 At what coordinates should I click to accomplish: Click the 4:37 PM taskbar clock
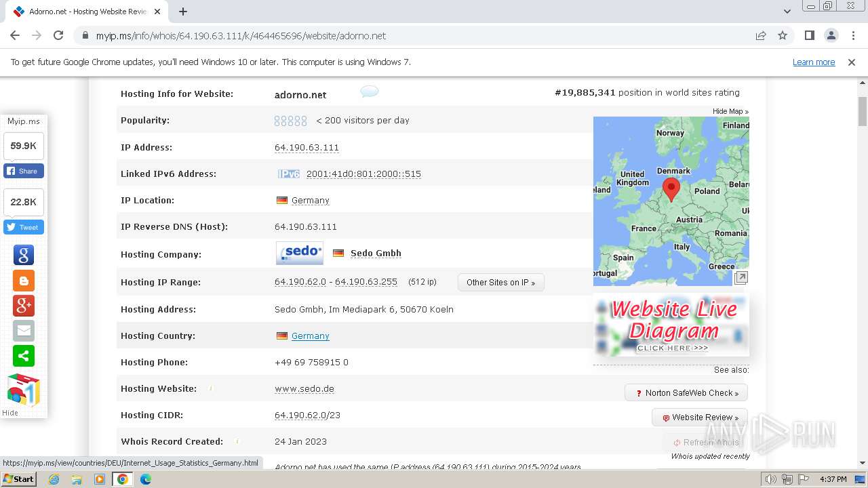833,479
